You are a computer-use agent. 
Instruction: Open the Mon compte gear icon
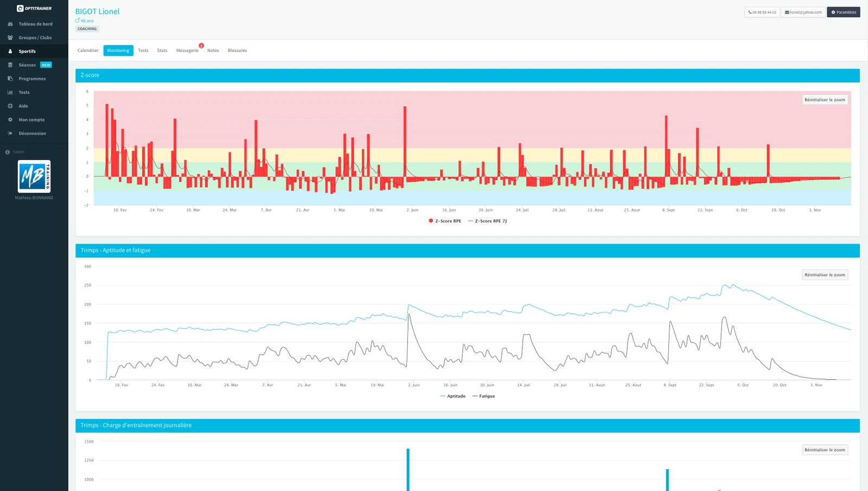[10, 119]
